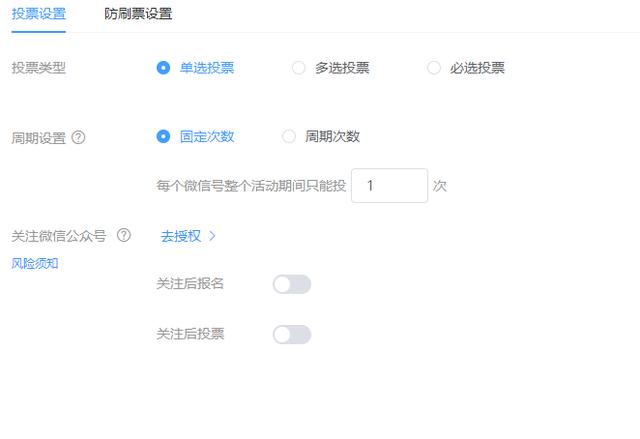The width and height of the screenshot is (640, 439).
Task: Click the chevron arrow after 去授权
Action: [x=213, y=236]
